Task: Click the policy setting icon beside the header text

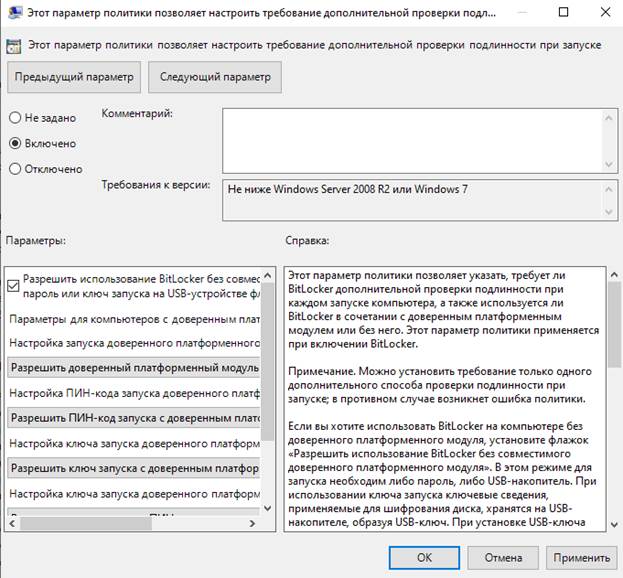Action: click(x=13, y=44)
